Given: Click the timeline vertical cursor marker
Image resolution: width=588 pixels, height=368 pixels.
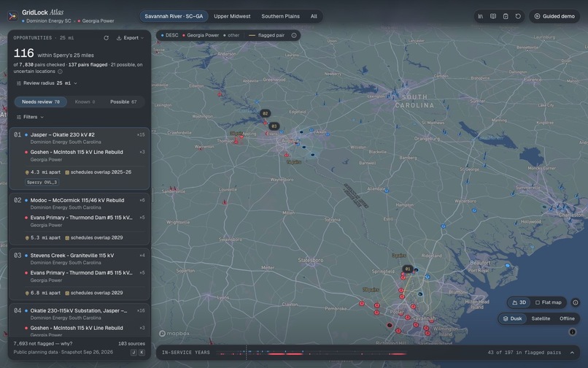Looking at the screenshot, I should (246, 353).
